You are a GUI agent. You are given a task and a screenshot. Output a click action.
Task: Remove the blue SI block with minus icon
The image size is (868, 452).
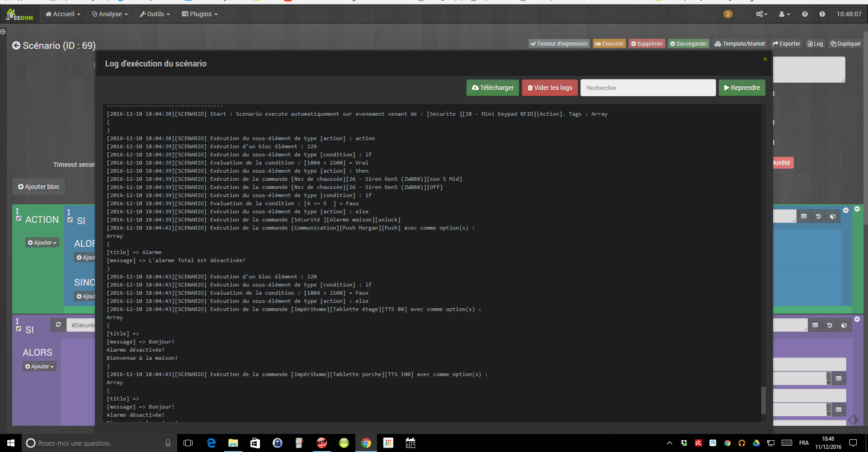[846, 210]
